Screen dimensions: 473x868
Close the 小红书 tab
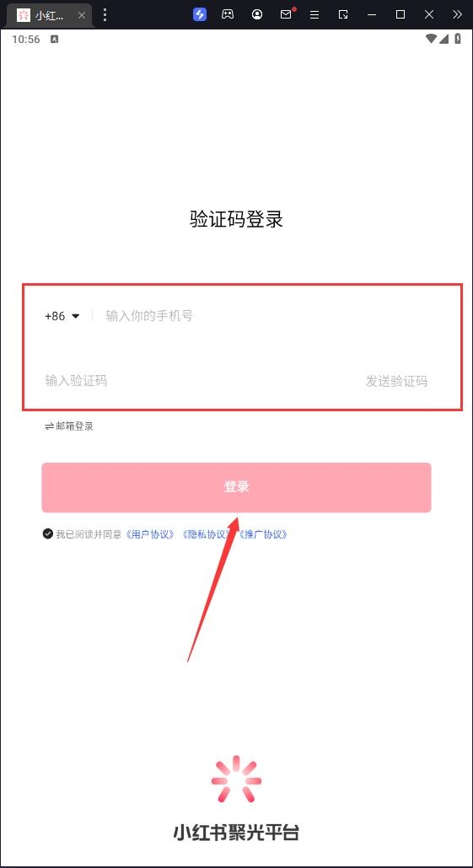(82, 15)
